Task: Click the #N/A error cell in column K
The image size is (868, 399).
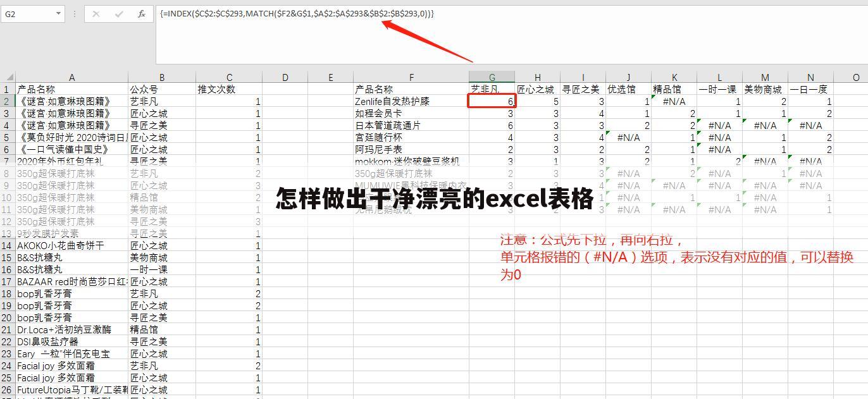Action: click(x=674, y=101)
